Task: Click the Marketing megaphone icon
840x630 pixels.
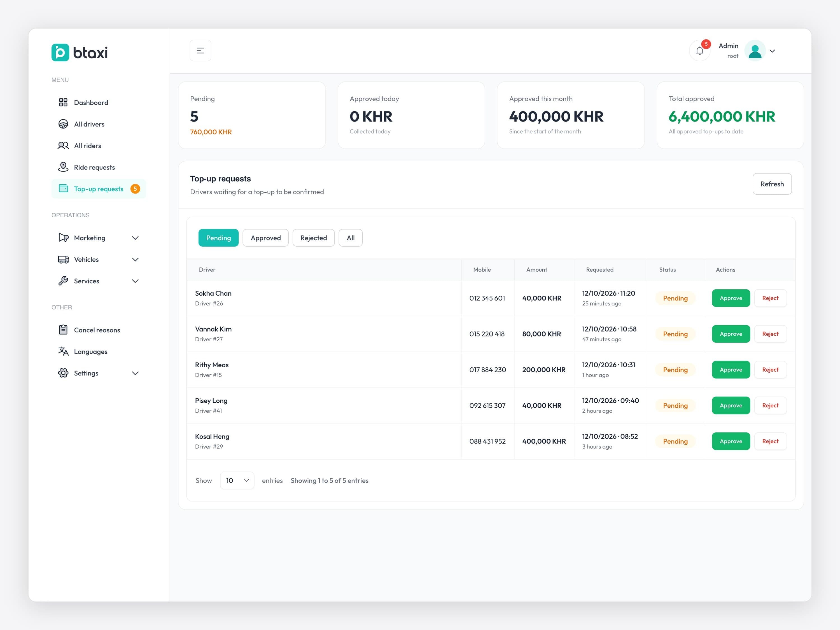Action: tap(63, 238)
